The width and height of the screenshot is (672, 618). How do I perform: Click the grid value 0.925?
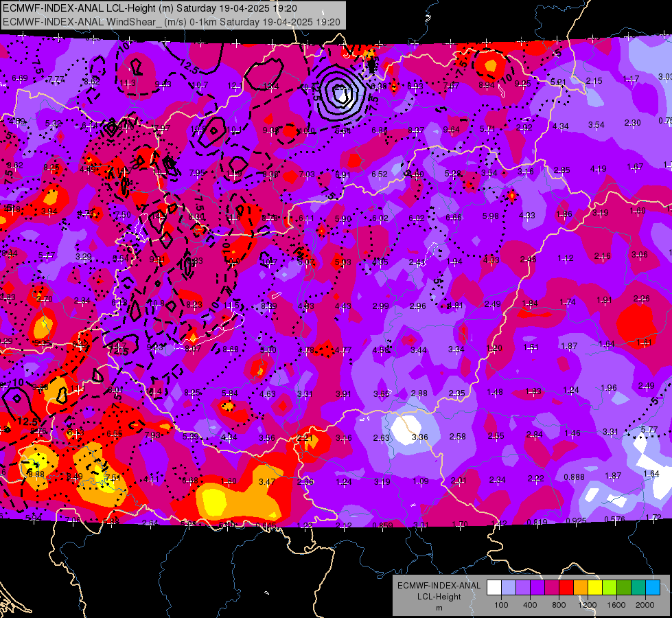click(x=576, y=520)
